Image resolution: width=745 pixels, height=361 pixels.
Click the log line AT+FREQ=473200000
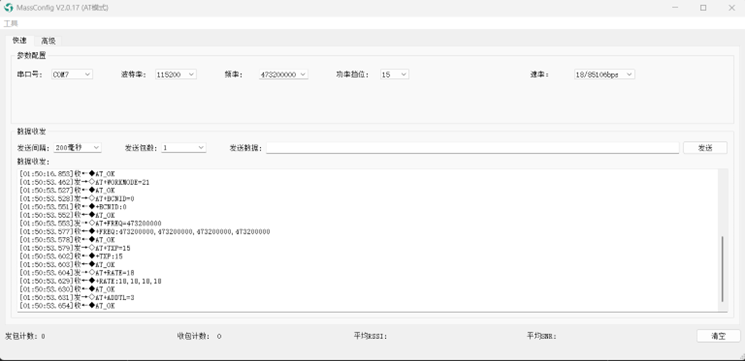pyautogui.click(x=90, y=223)
